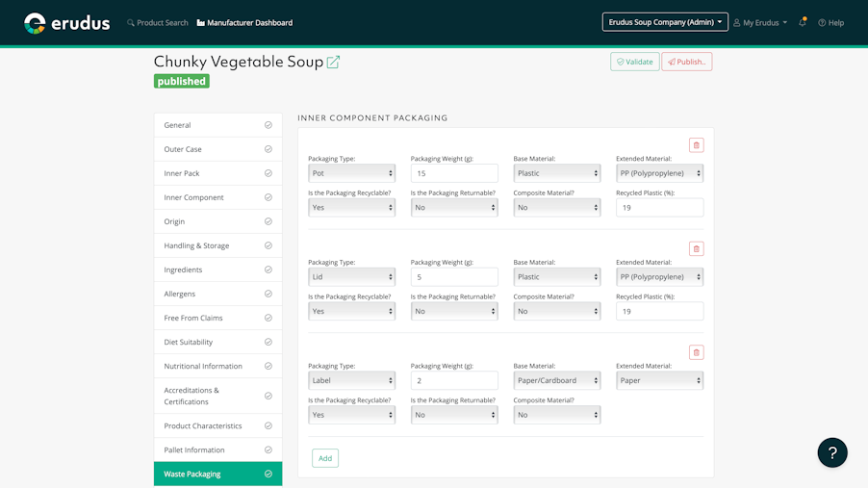Click the Erudus logo

point(66,23)
